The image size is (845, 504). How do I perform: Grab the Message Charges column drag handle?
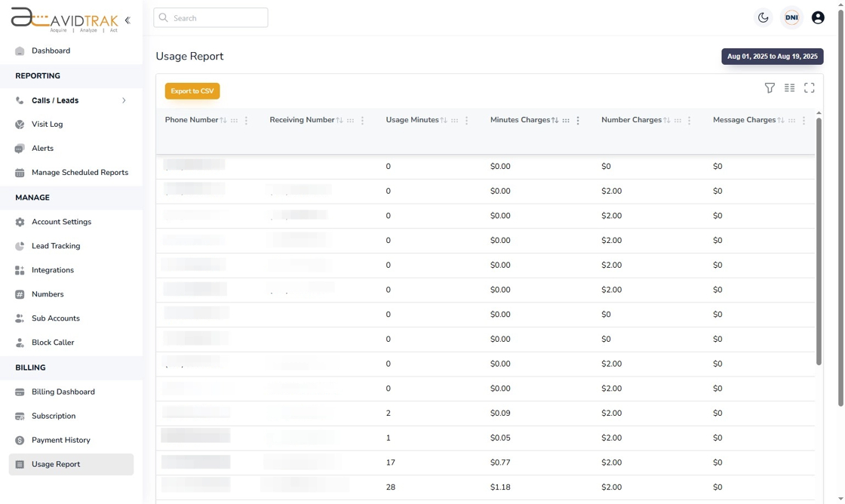pyautogui.click(x=791, y=121)
